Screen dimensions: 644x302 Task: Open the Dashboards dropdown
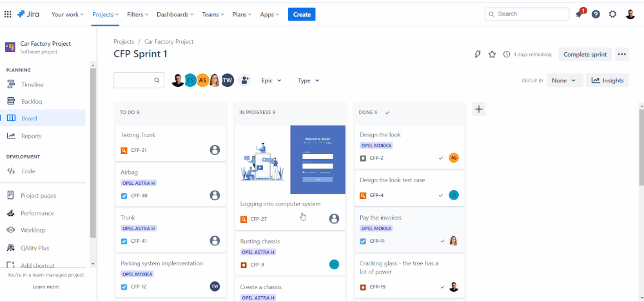pyautogui.click(x=175, y=14)
